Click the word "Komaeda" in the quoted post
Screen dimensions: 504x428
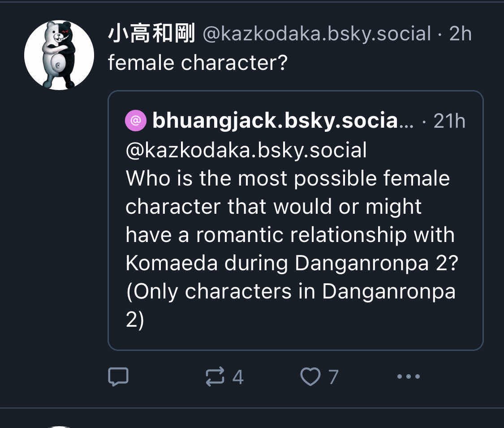click(172, 264)
